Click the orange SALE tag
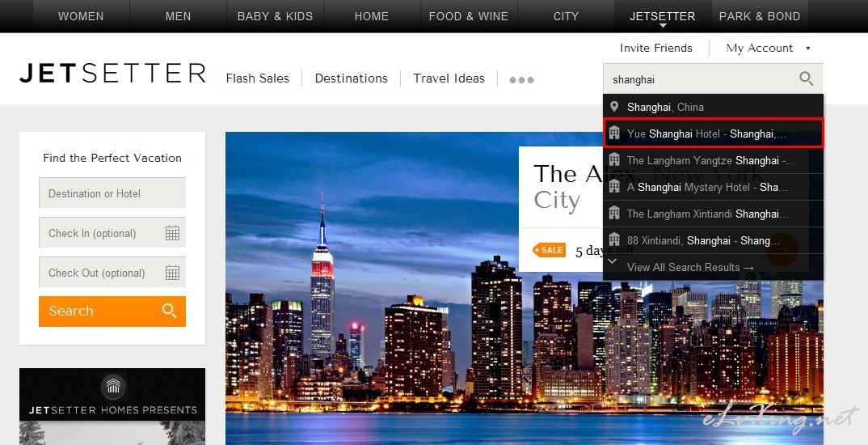868x445 pixels. [549, 250]
